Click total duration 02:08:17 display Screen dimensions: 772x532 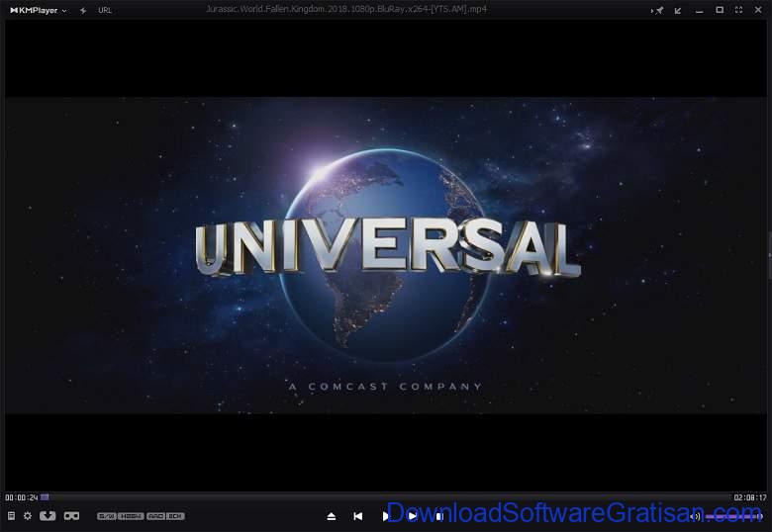750,497
